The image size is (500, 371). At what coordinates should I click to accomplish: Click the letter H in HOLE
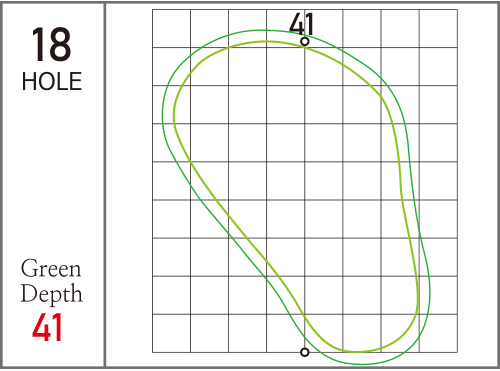(28, 81)
